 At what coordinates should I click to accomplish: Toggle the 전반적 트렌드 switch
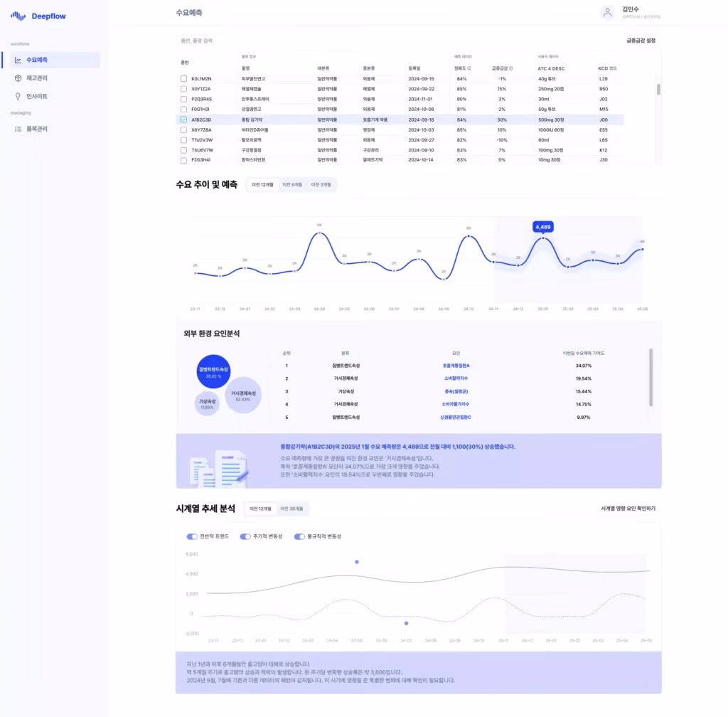192,536
